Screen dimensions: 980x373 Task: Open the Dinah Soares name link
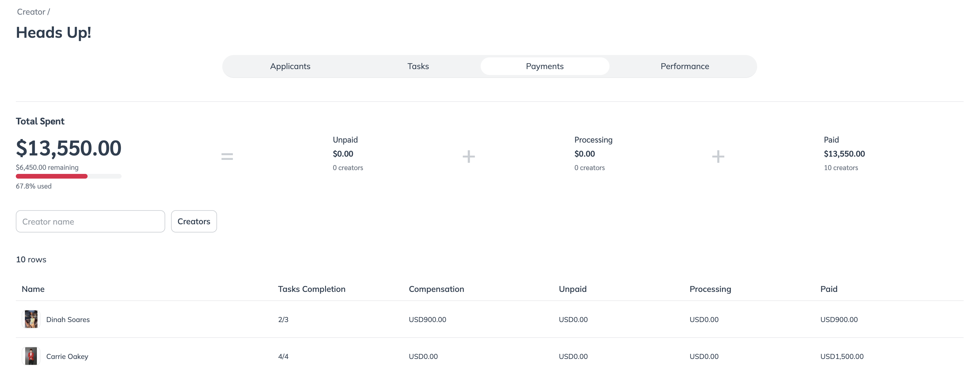pos(68,319)
